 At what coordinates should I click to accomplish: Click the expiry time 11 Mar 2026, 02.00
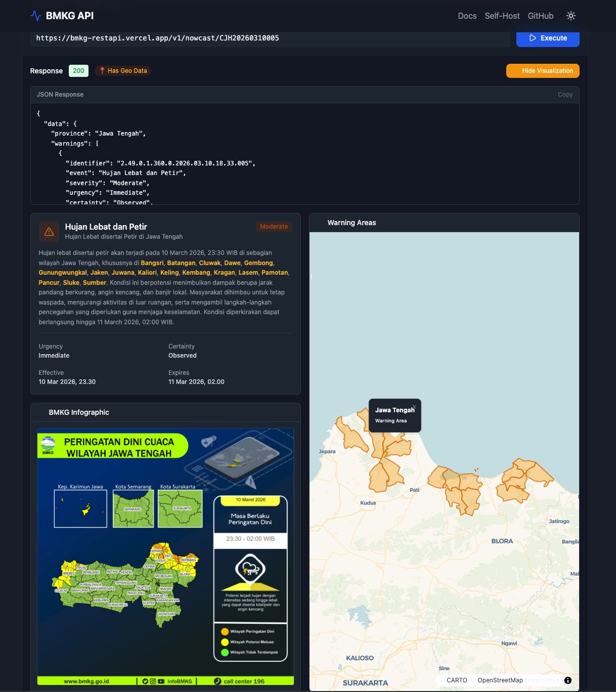point(196,382)
